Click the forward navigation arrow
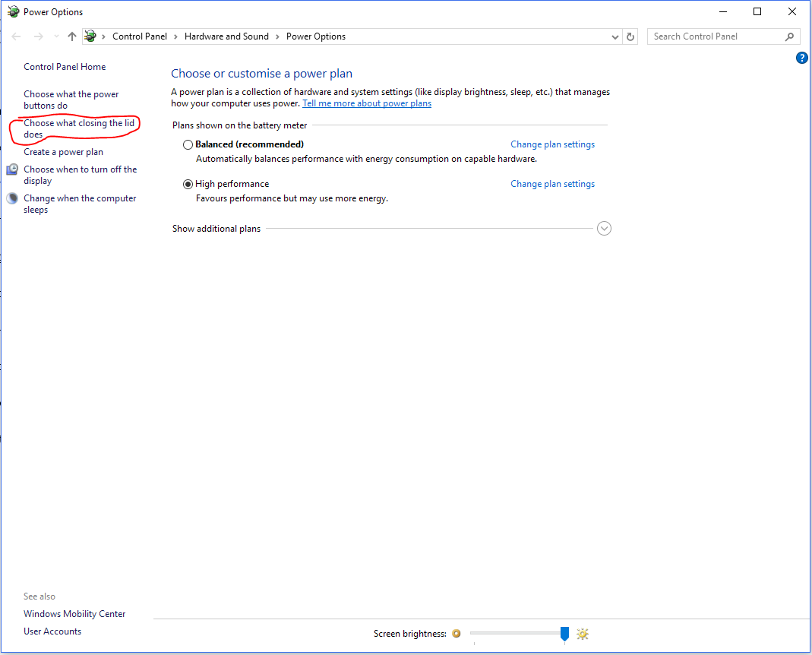 [x=38, y=36]
